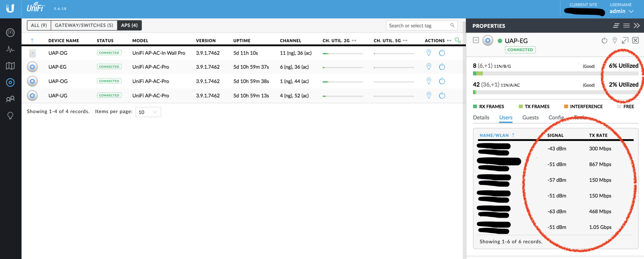The width and height of the screenshot is (644, 259).
Task: Switch to Gateway/Switches (5) tab
Action: point(84,25)
